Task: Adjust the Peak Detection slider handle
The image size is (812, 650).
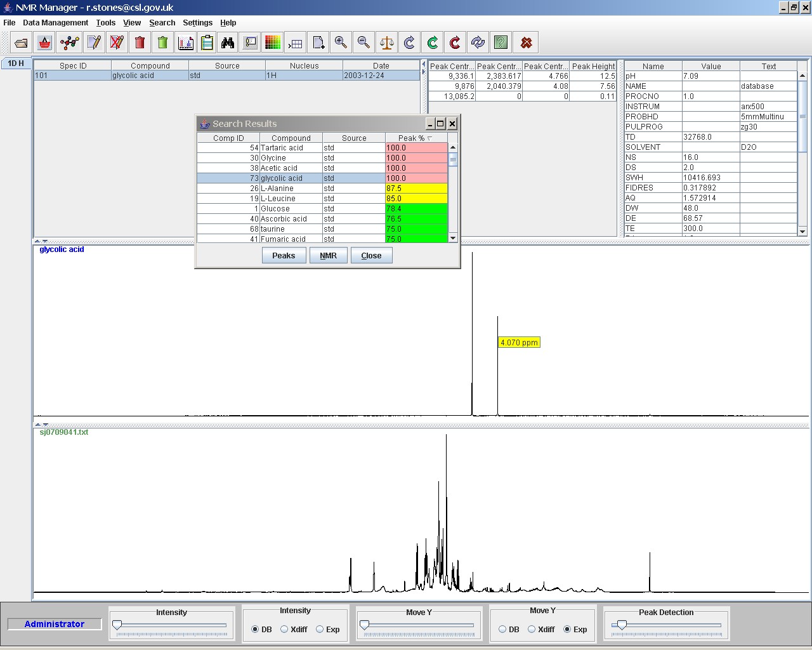Action: pyautogui.click(x=622, y=625)
